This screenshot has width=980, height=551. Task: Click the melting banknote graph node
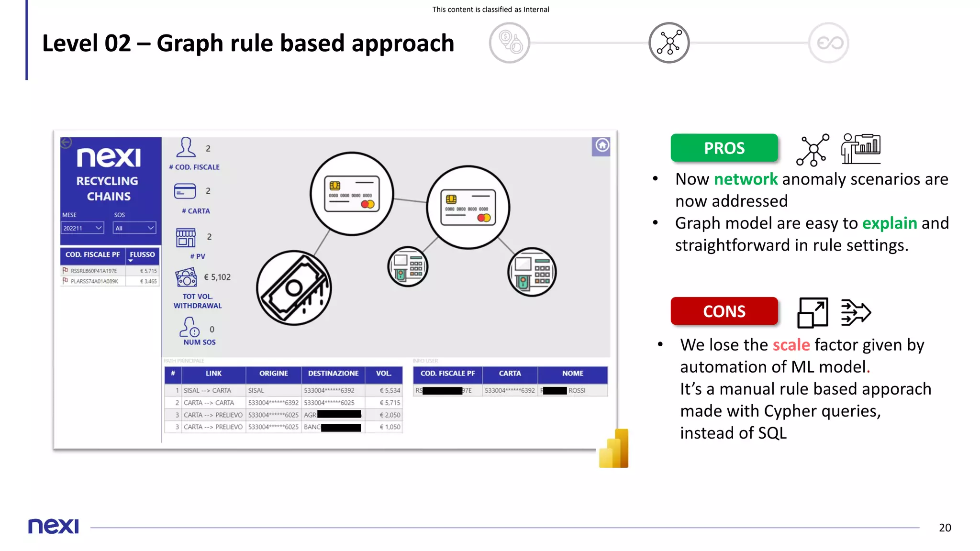tap(294, 288)
